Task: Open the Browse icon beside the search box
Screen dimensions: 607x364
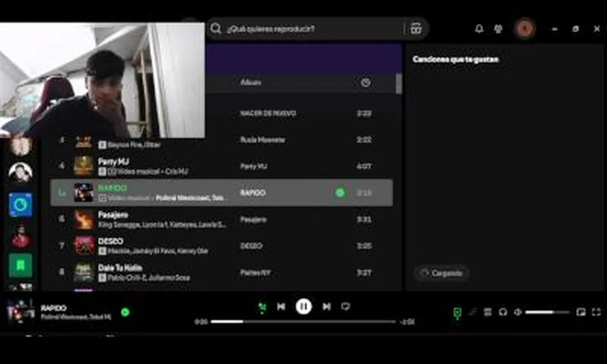Action: pos(416,29)
